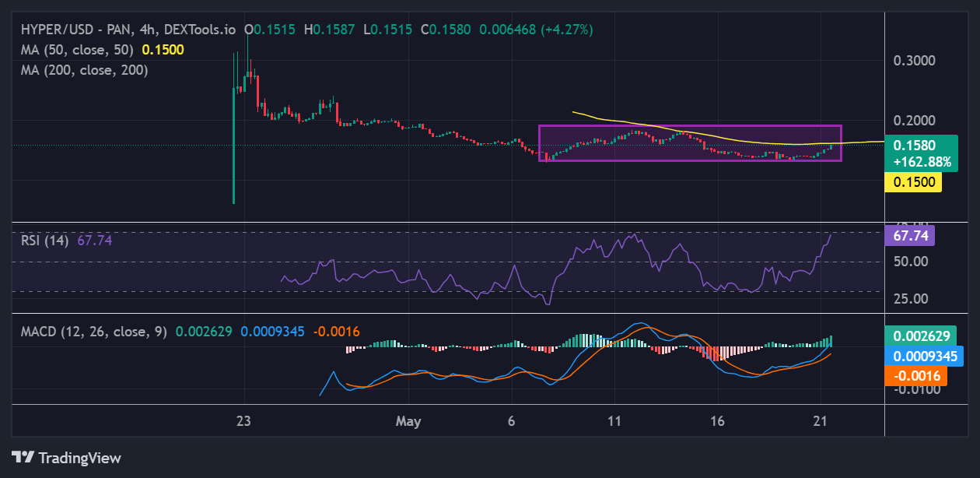Click the 50.00 RSI axis tick
Image resolution: width=980 pixels, height=478 pixels.
click(x=910, y=262)
